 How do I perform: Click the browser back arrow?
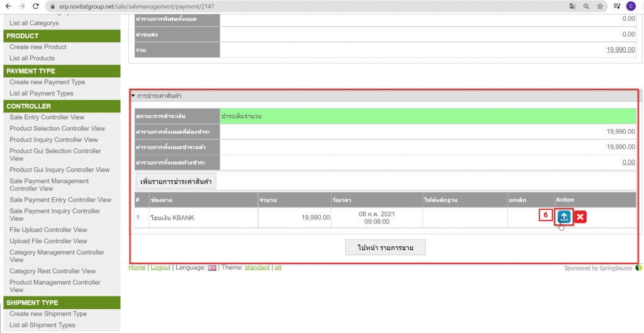(7, 6)
